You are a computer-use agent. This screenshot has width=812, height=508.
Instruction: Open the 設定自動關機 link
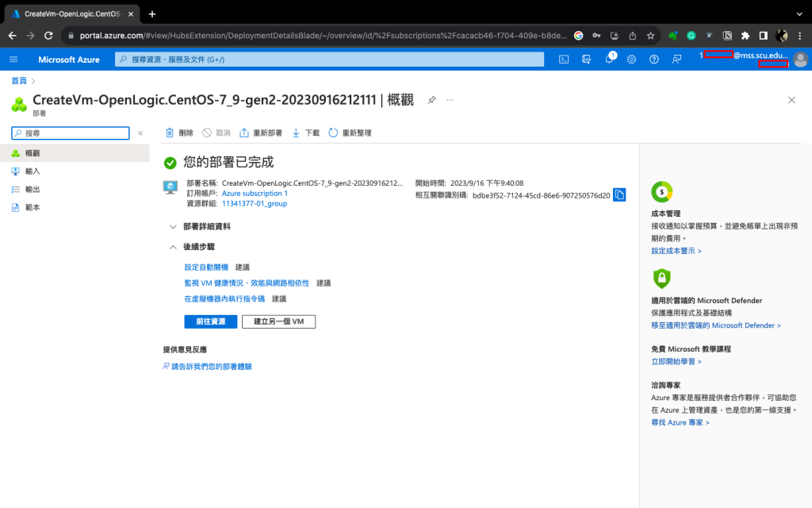(206, 267)
